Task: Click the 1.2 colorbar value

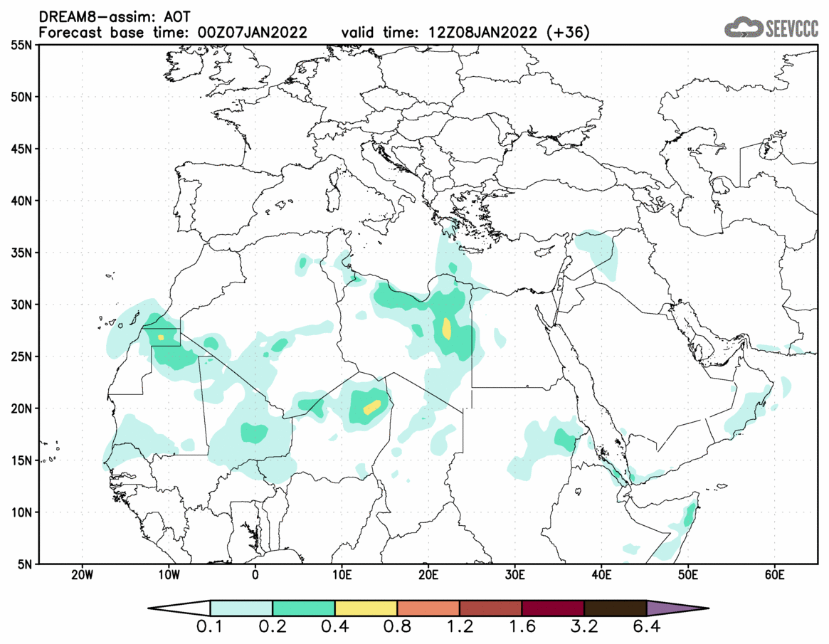Action: (460, 627)
